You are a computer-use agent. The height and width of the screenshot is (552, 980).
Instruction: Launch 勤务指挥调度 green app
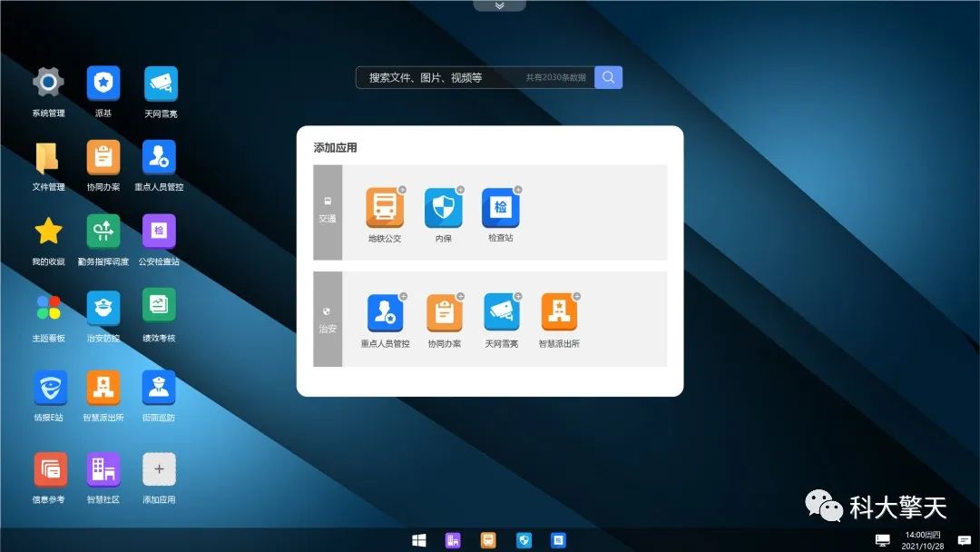(x=103, y=232)
